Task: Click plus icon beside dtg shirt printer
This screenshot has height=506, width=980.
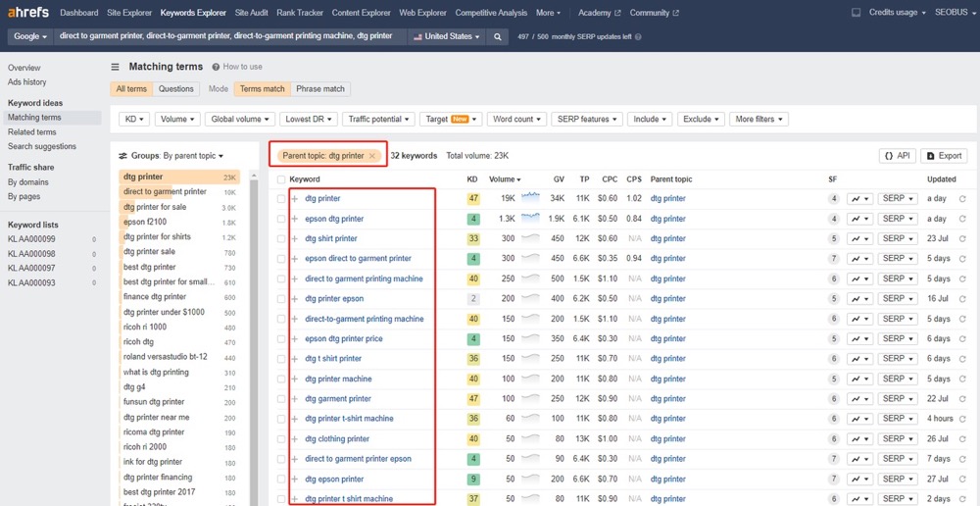Action: click(295, 239)
